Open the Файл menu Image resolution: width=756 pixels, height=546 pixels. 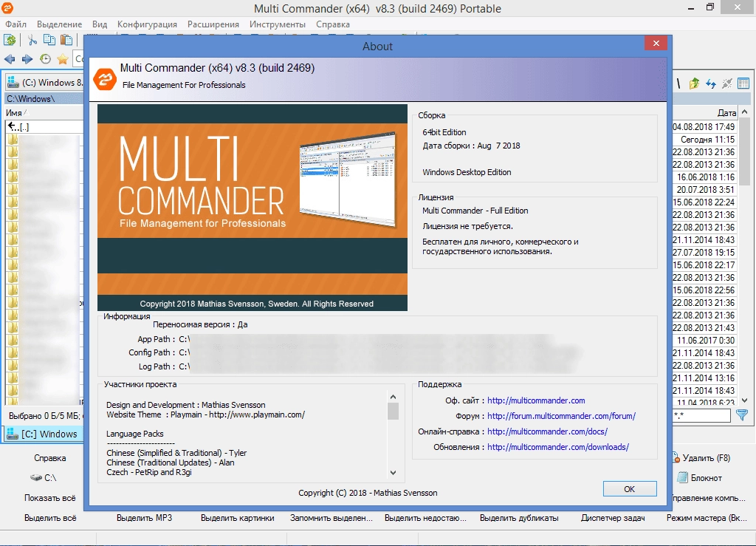(16, 24)
